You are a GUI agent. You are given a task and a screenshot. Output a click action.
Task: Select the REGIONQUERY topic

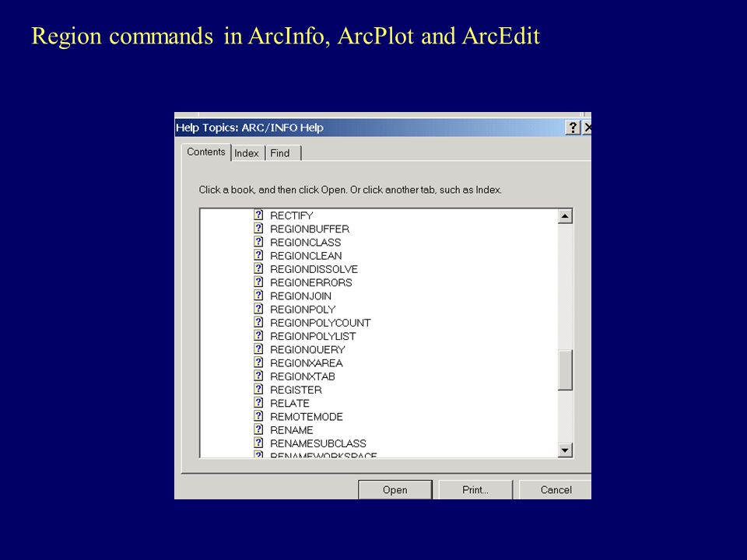coord(307,349)
